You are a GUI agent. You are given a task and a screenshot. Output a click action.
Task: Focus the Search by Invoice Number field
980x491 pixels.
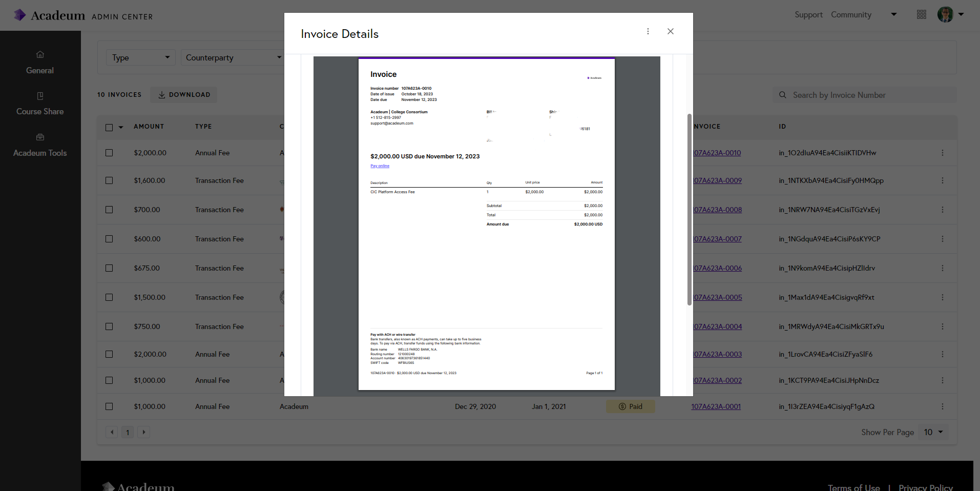(864, 95)
